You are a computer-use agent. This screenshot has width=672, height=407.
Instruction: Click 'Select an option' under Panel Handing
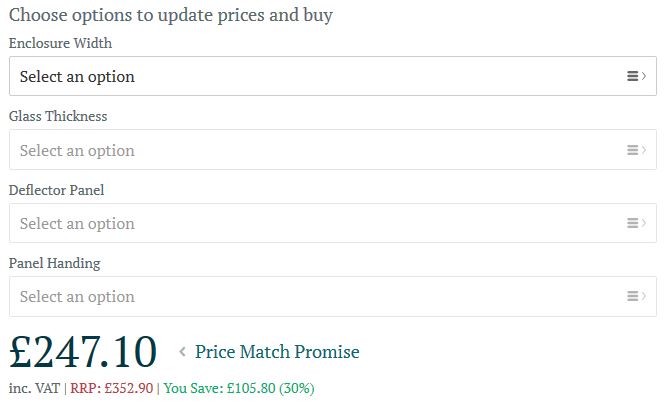point(77,296)
